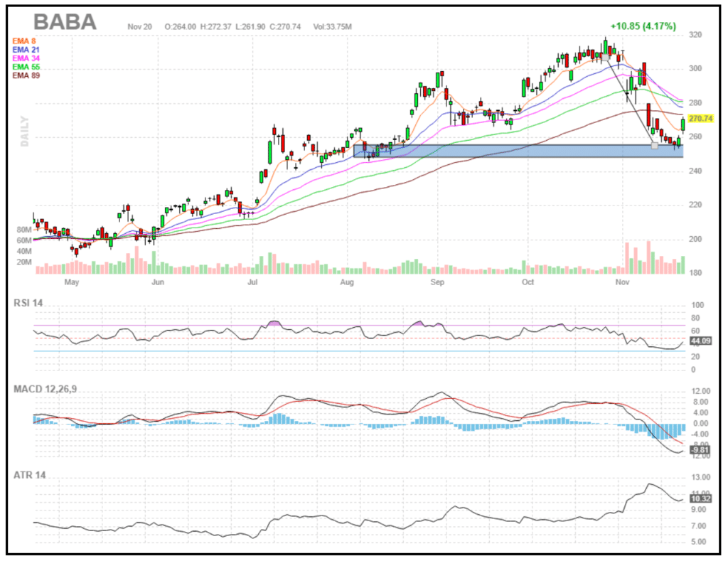Click the 20M volume scale label
The width and height of the screenshot is (728, 561).
tap(24, 262)
